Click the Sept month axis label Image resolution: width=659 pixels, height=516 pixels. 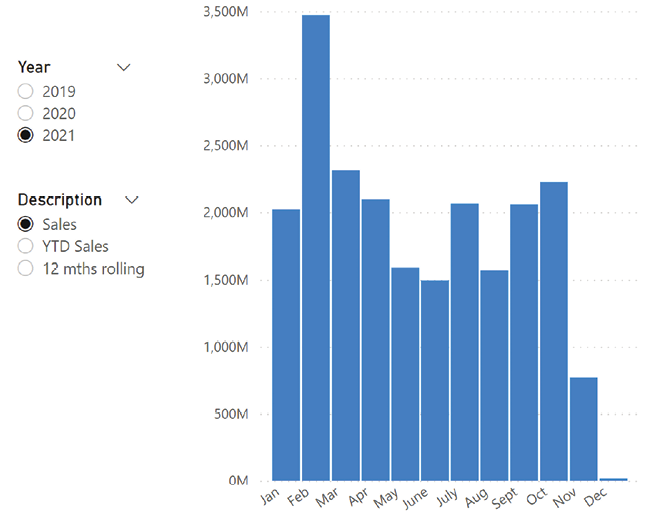(505, 498)
